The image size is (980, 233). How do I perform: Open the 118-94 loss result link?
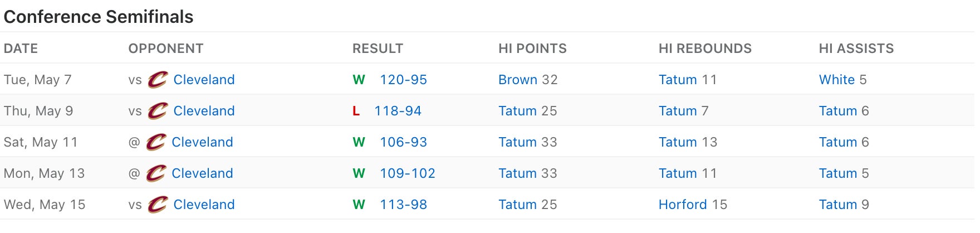click(398, 111)
